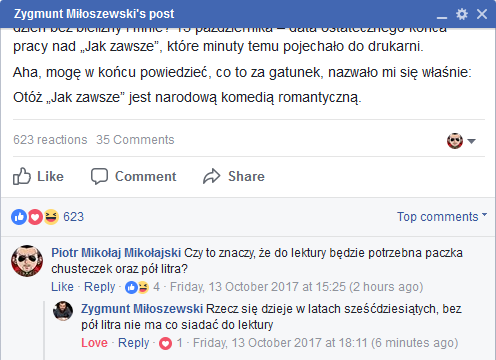Click the Share arrow icon
Screen dimensions: 496x360
coord(212,176)
